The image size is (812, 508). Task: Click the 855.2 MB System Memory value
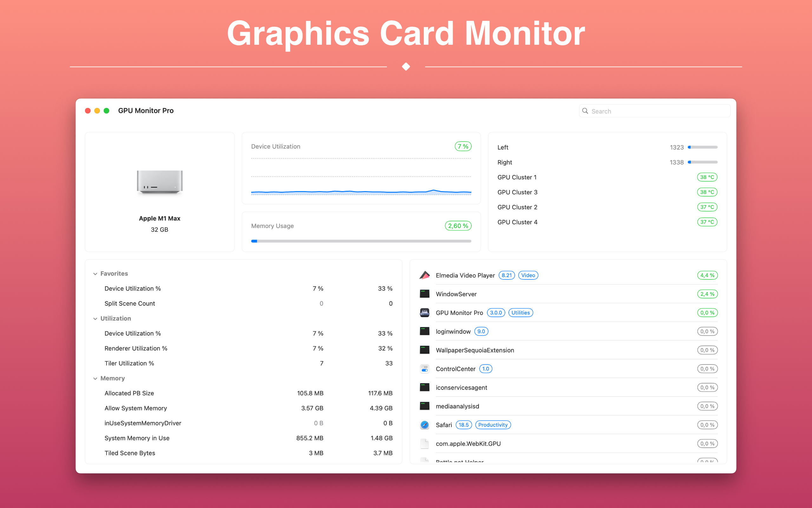click(310, 438)
